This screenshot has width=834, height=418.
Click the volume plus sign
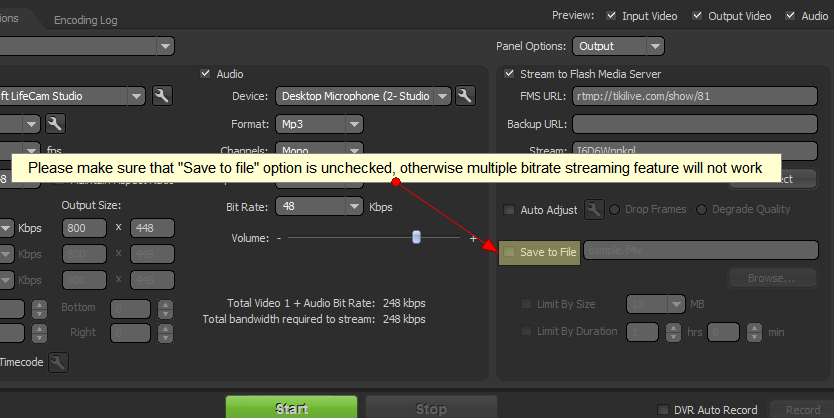(x=473, y=238)
